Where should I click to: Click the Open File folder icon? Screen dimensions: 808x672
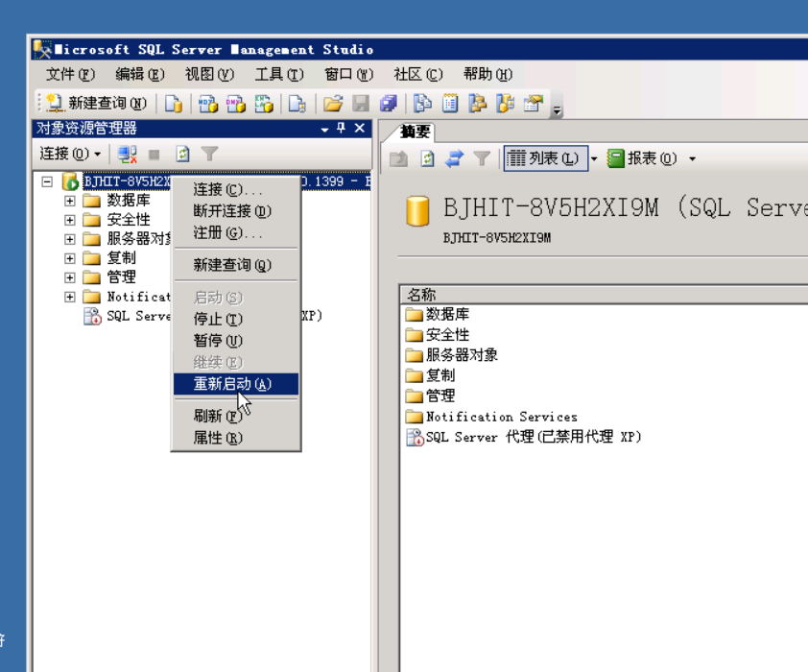click(x=333, y=104)
